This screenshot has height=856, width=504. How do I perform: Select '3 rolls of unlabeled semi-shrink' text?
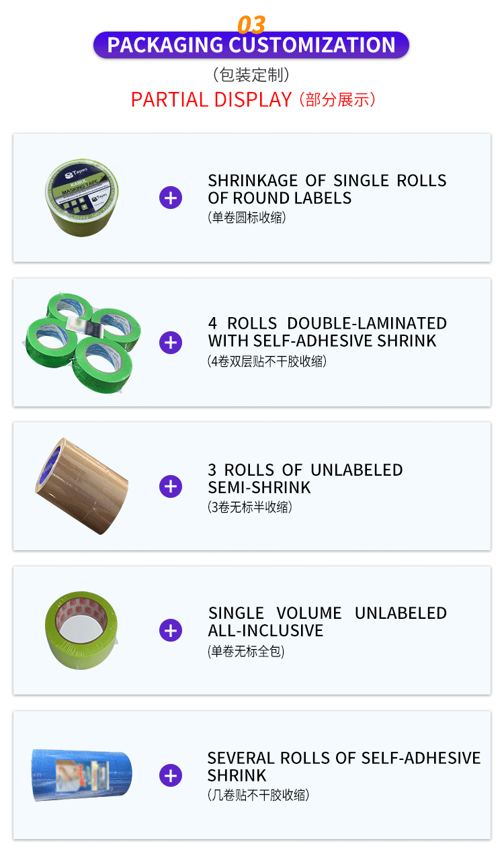click(305, 478)
